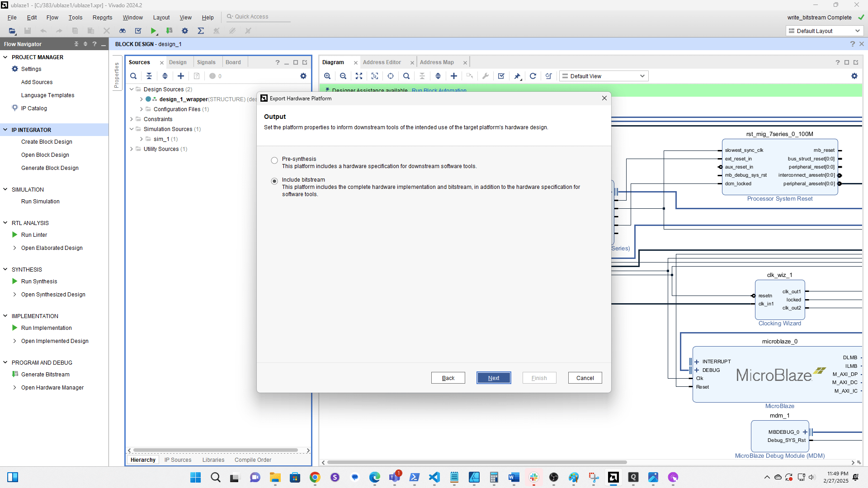
Task: Open diagram settings via the gear icon
Action: pos(854,76)
